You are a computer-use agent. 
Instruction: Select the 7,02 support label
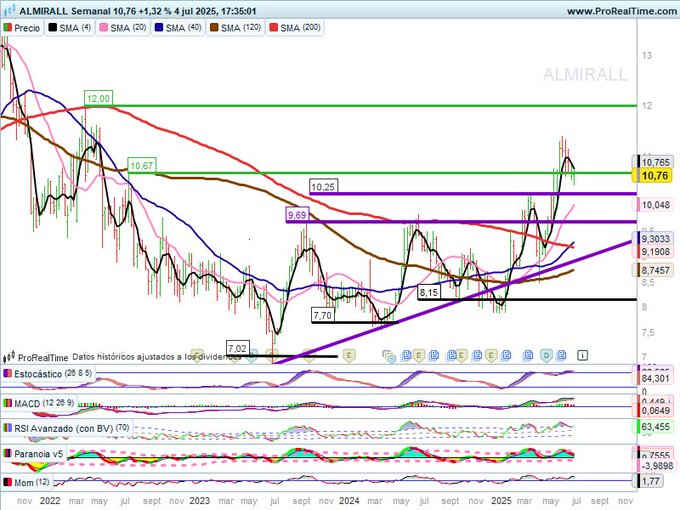(238, 348)
